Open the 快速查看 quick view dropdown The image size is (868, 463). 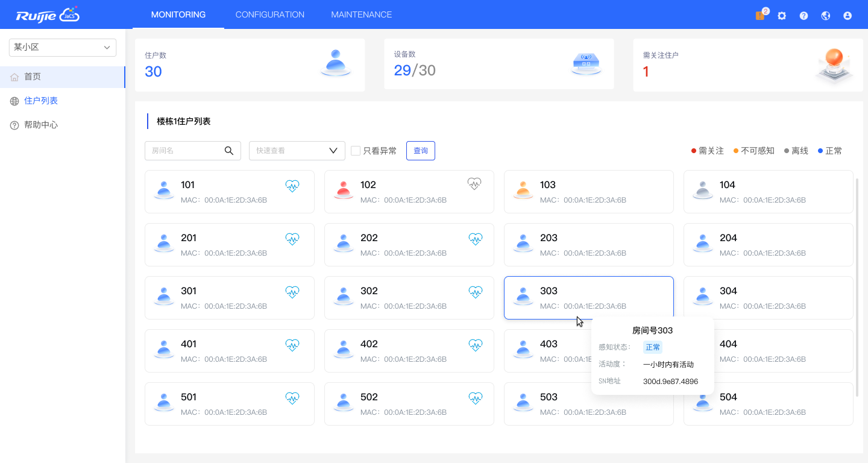point(297,151)
